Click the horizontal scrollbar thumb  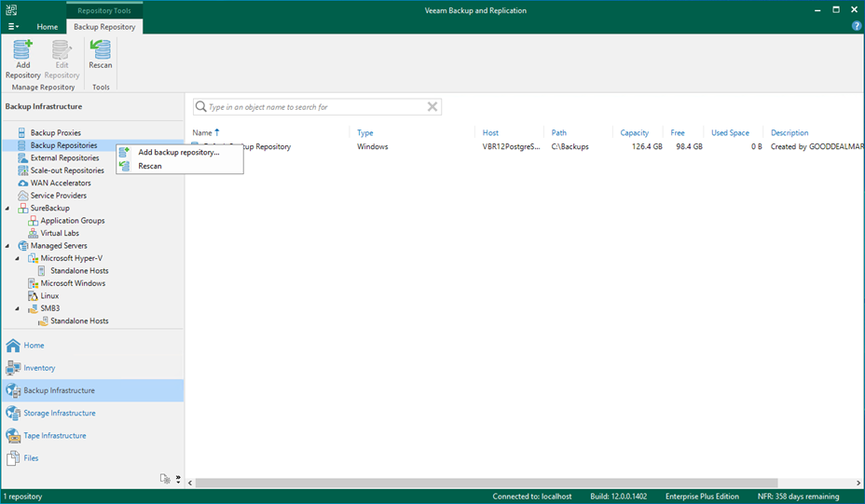click(487, 484)
